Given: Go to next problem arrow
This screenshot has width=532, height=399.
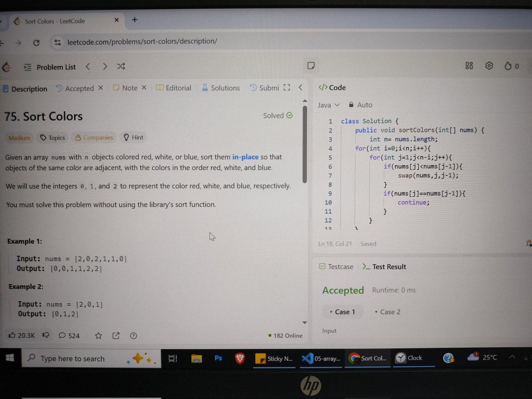Looking at the screenshot, I should point(105,67).
